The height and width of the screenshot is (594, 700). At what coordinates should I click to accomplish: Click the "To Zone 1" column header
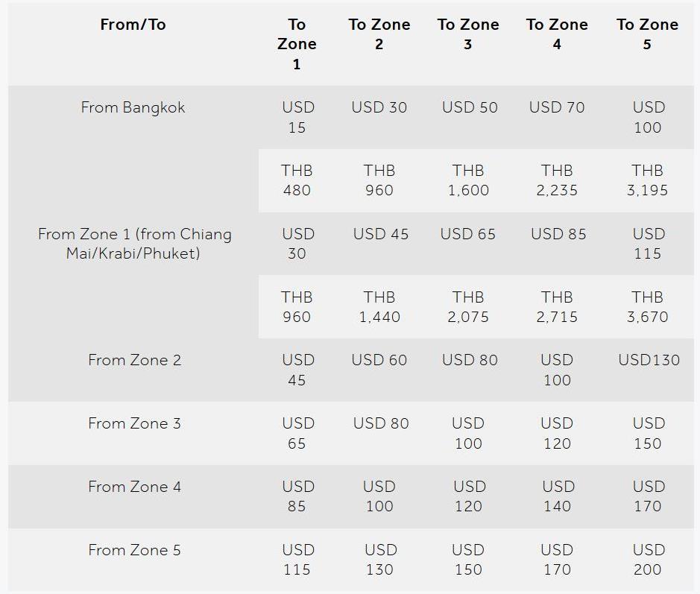point(297,44)
